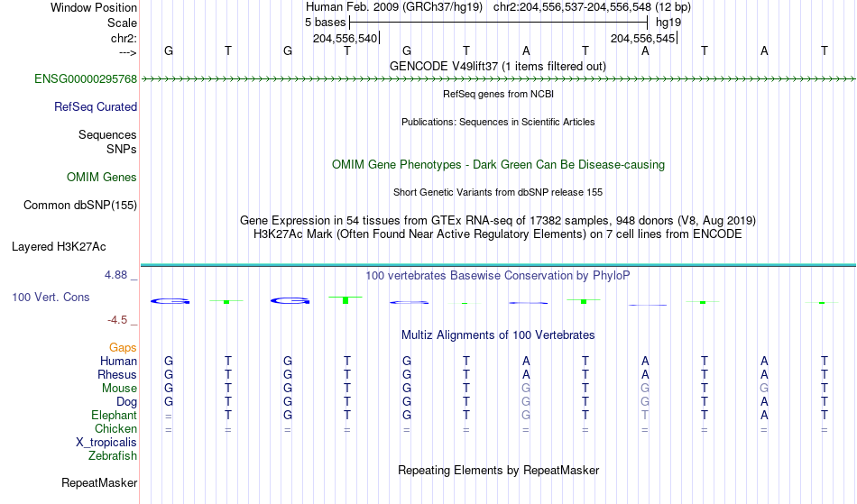Click the RefSeq genes from NCBI title
Viewport: 857px width, 504px height.
499,94
